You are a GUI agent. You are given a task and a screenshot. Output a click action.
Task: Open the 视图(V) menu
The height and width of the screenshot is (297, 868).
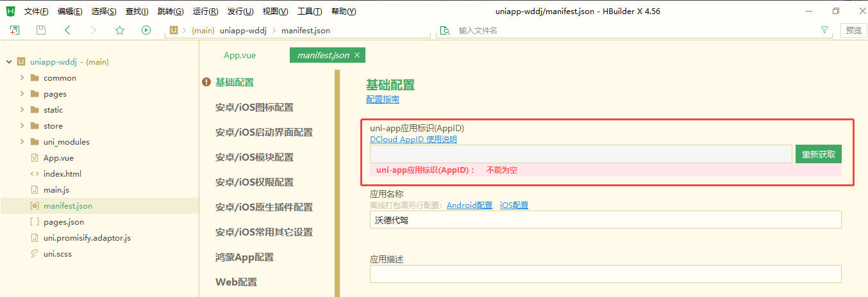tap(275, 12)
